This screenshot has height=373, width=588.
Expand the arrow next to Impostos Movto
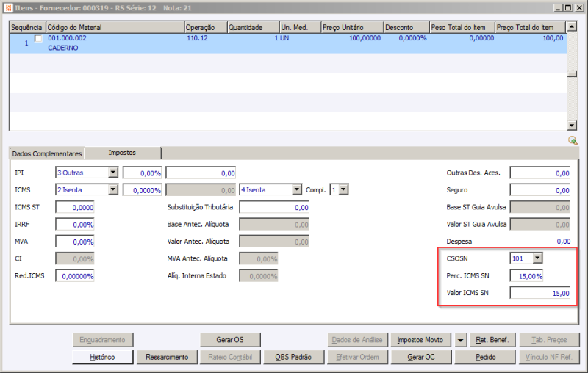click(x=460, y=340)
